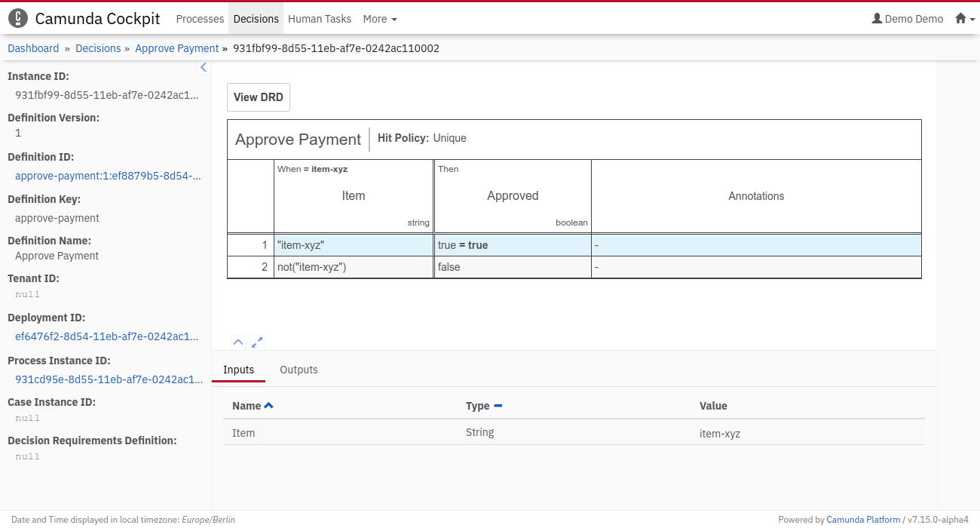Open the Approve Payment breadcrumb link
The image size is (980, 528).
(x=176, y=48)
